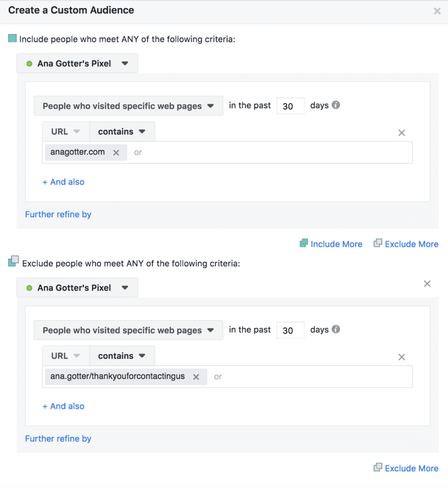
Task: Remove the entire exclude pixel block
Action: tap(427, 284)
